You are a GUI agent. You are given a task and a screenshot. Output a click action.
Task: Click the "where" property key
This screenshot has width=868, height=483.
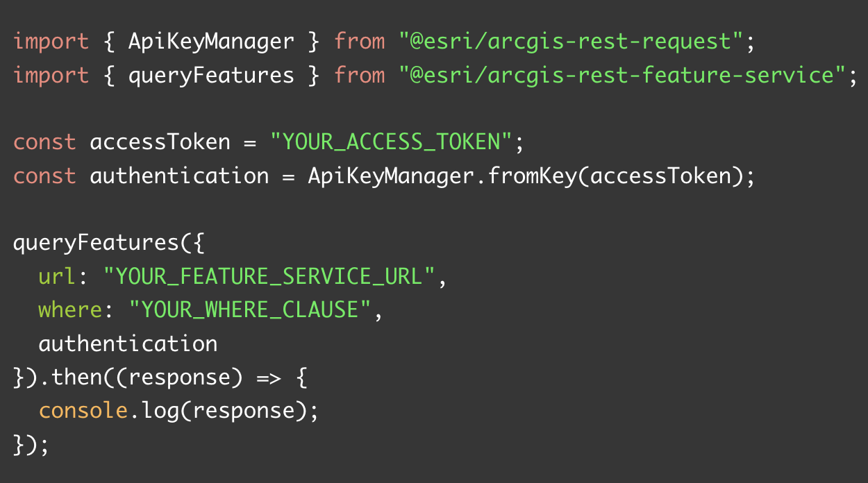[x=70, y=310]
